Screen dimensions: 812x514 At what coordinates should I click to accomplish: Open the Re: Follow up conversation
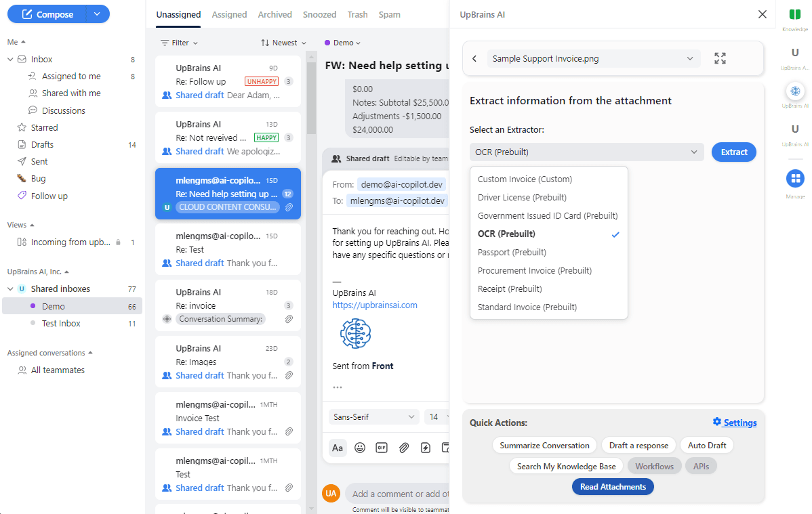228,81
